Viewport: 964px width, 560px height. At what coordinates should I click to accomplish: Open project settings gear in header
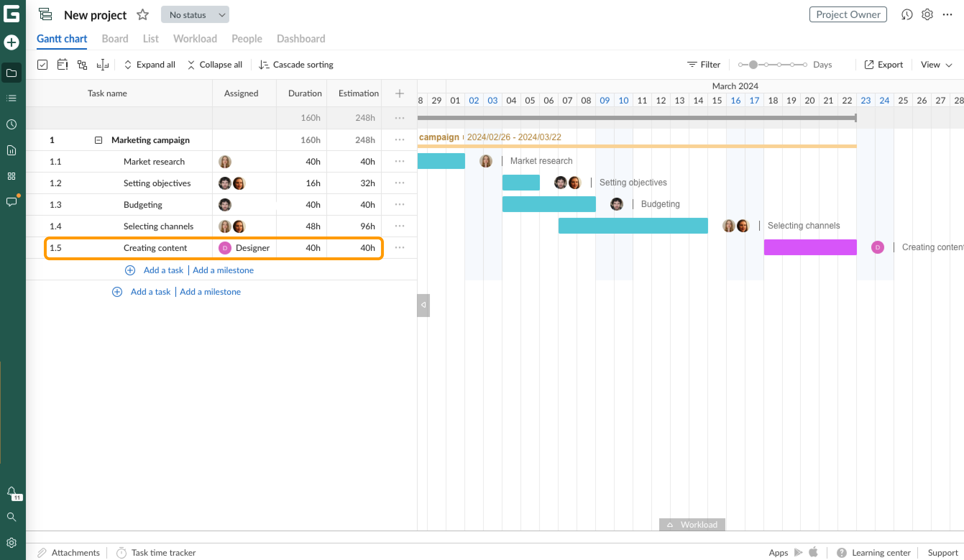click(x=927, y=14)
